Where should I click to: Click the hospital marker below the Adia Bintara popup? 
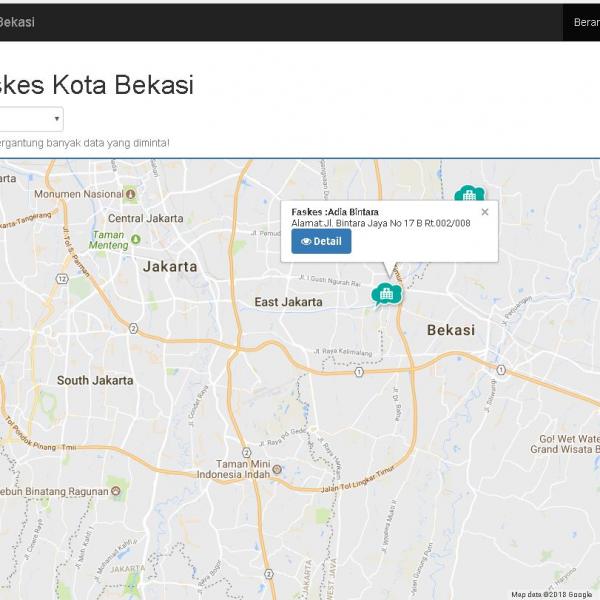coord(385,293)
